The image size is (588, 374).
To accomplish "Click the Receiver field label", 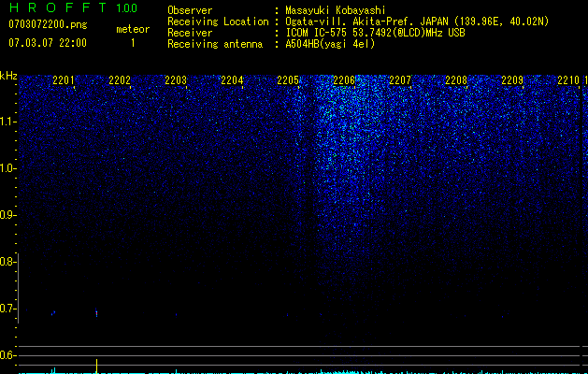I will click(x=190, y=33).
